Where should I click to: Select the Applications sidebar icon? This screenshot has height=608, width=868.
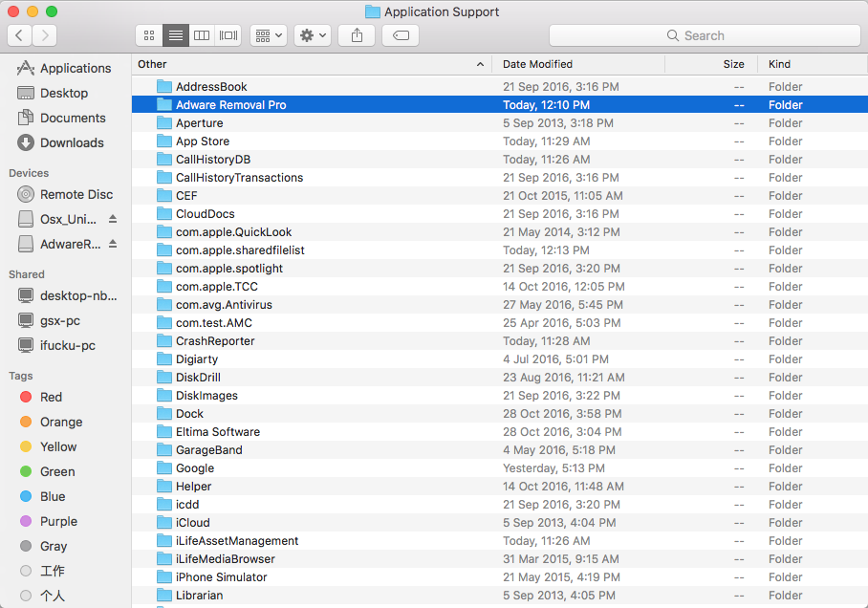pos(67,68)
